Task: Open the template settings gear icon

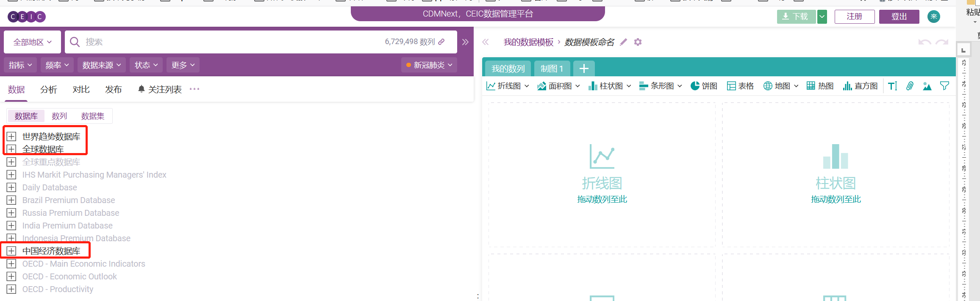Action: pyautogui.click(x=638, y=42)
